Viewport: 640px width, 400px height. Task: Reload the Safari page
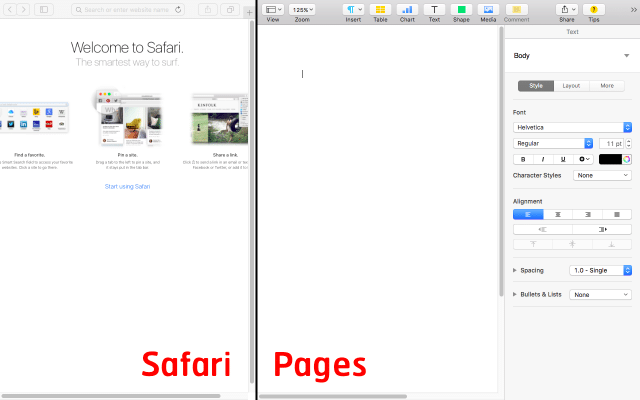point(178,9)
